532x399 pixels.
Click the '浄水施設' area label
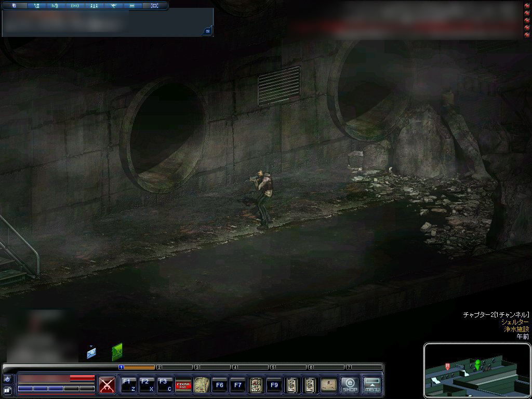pyautogui.click(x=516, y=329)
